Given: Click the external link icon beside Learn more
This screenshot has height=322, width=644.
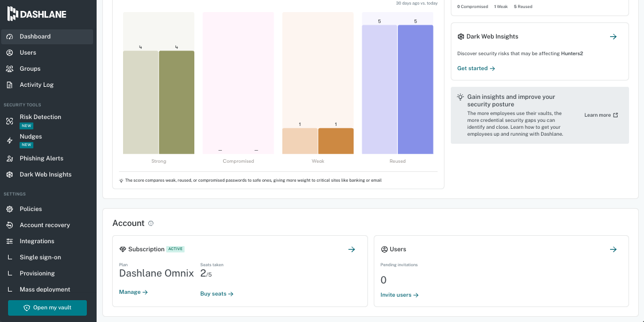Looking at the screenshot, I should 615,115.
